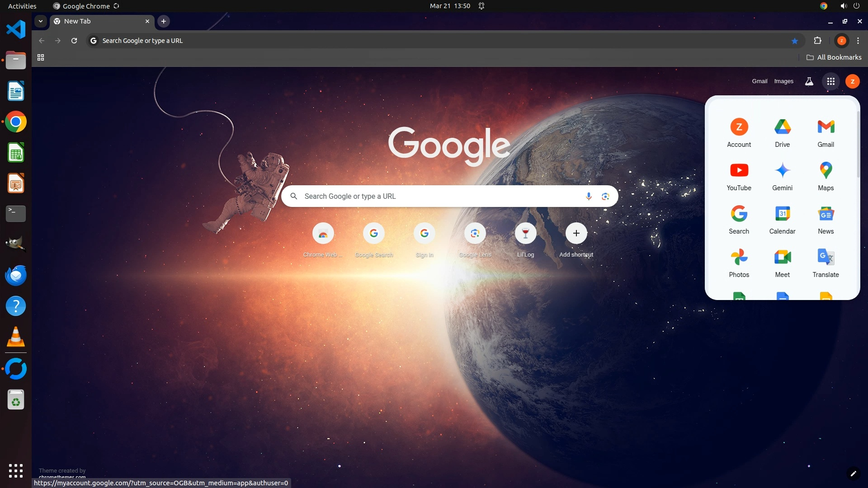The width and height of the screenshot is (868, 488).
Task: Click the apps panel scrollbar
Action: click(858, 145)
